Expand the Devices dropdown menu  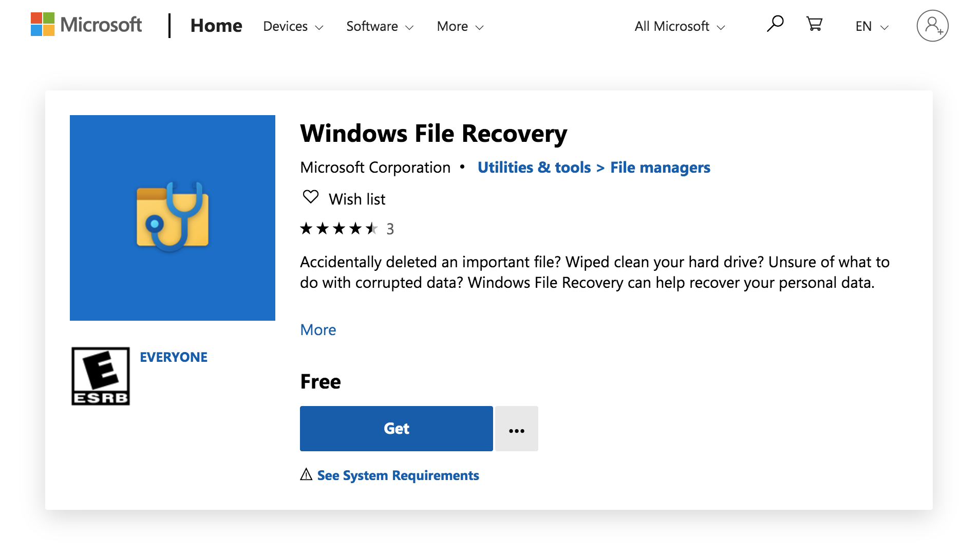(x=293, y=26)
